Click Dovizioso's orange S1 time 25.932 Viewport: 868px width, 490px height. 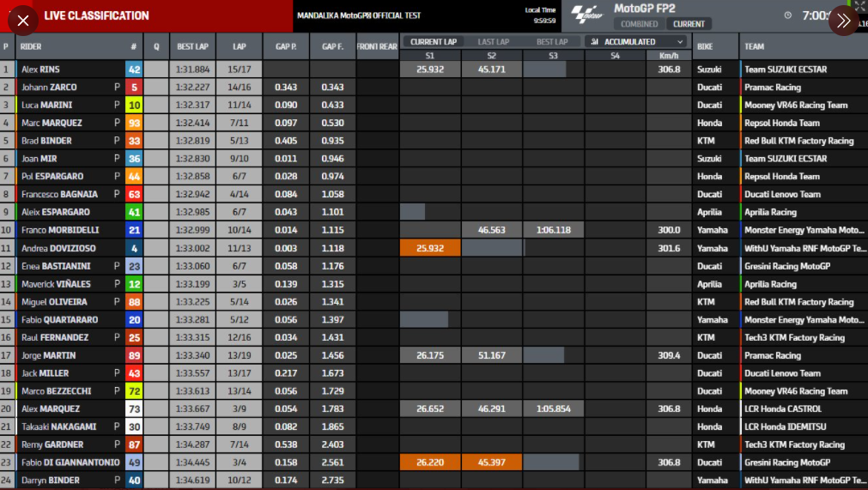click(x=430, y=248)
